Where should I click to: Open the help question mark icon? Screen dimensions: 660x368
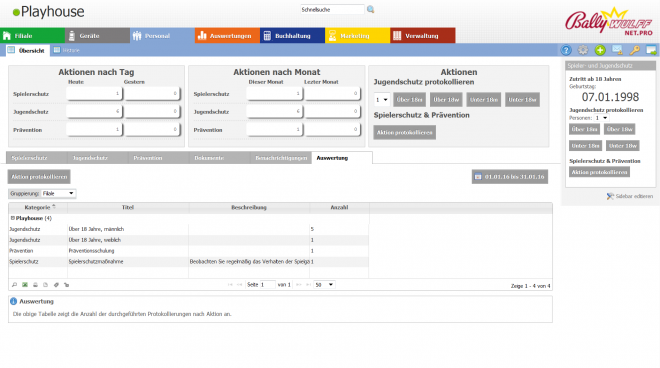(566, 50)
